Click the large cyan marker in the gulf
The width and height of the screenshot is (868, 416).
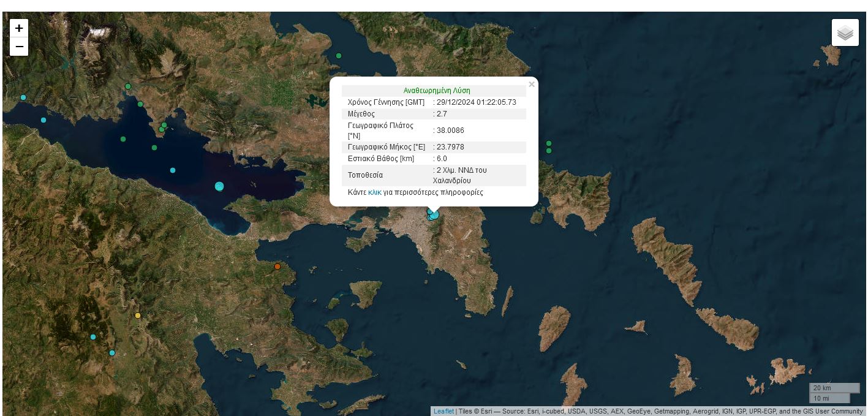click(219, 186)
